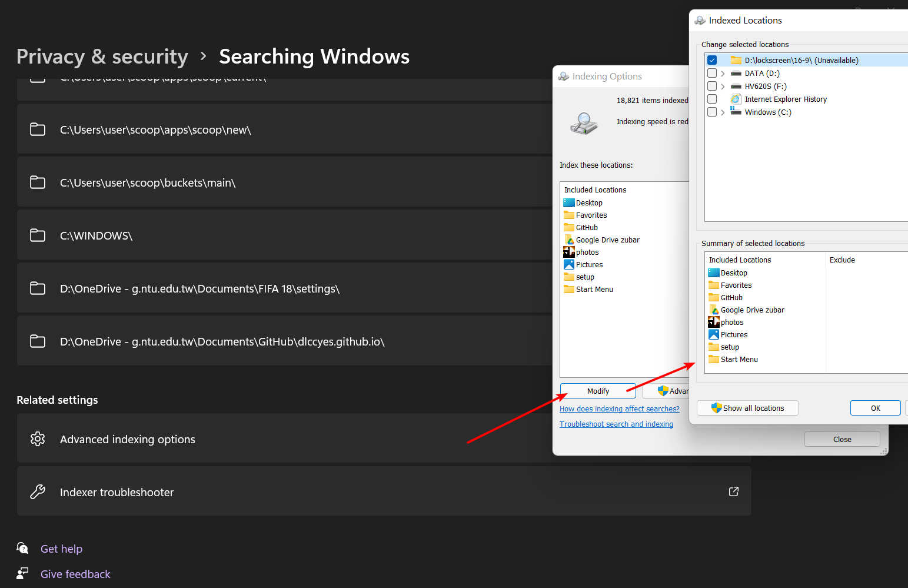
Task: Go back to Privacy & security breadcrumb
Action: coord(102,57)
